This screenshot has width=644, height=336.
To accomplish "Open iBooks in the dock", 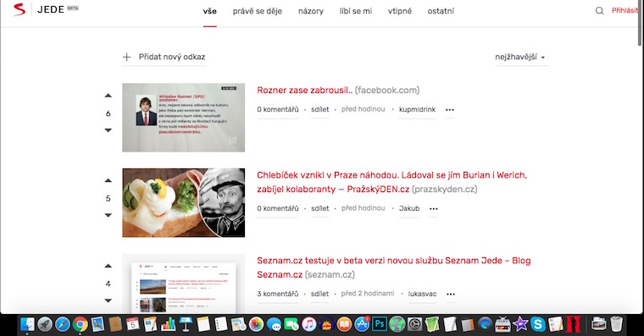I will (x=344, y=324).
